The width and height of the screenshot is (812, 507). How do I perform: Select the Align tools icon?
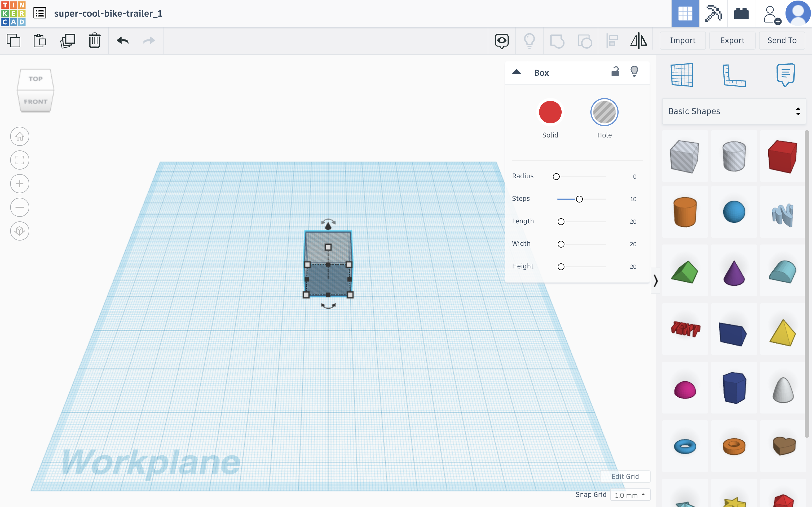click(612, 40)
